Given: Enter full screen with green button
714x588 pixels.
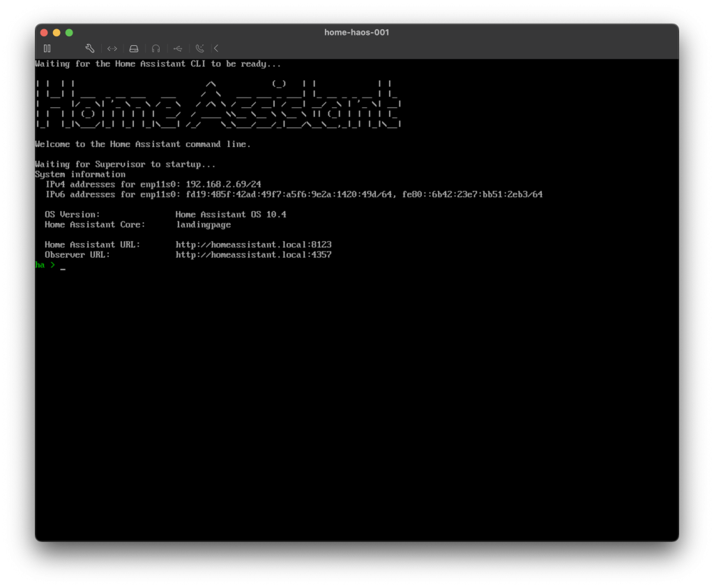Looking at the screenshot, I should (69, 33).
